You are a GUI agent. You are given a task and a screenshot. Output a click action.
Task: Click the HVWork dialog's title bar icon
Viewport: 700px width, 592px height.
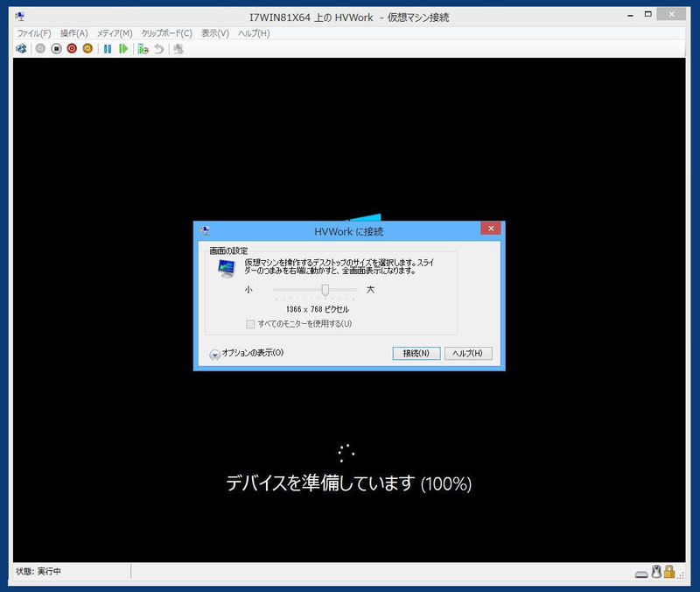click(205, 230)
